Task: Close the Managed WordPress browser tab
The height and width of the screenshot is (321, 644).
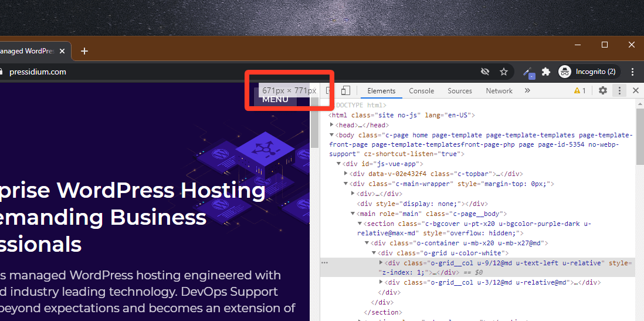Action: [x=62, y=52]
